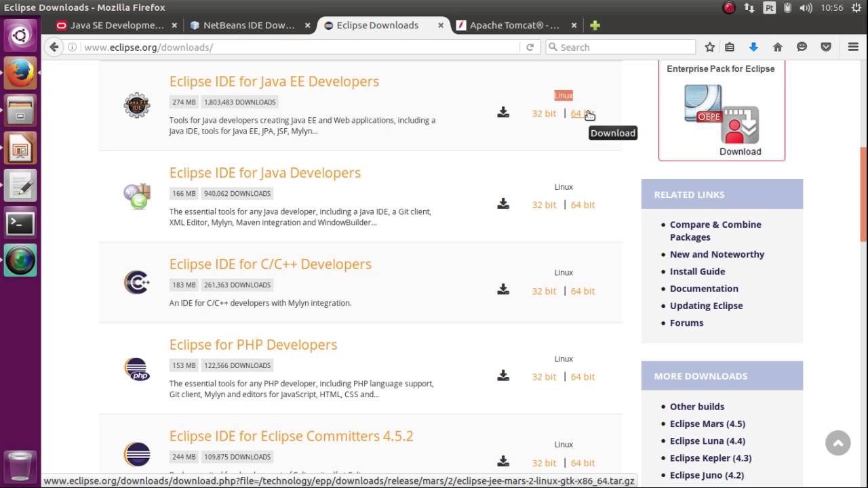
Task: Go to the Firefox home page icon
Action: 778,47
